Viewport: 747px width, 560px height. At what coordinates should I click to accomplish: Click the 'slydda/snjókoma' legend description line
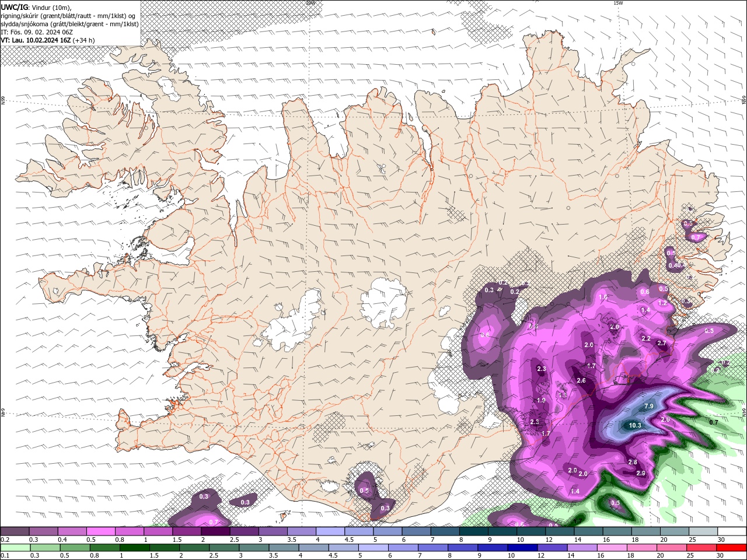point(69,24)
